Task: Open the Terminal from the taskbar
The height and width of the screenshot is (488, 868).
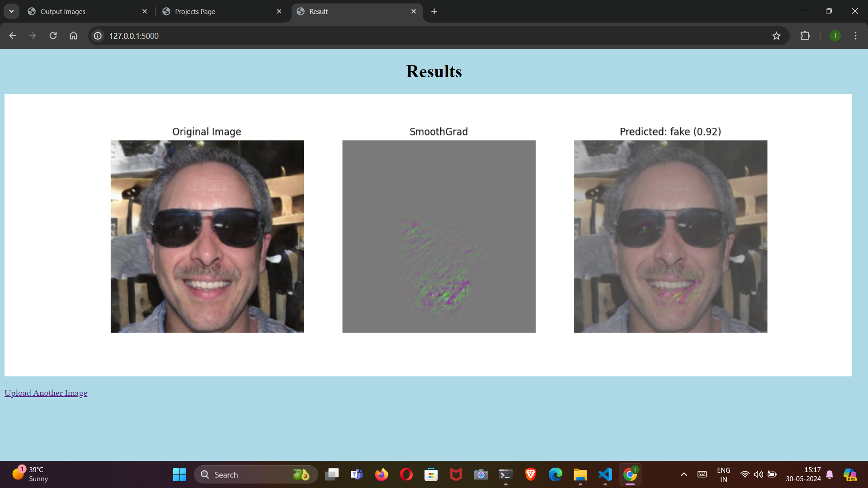Action: tap(505, 474)
